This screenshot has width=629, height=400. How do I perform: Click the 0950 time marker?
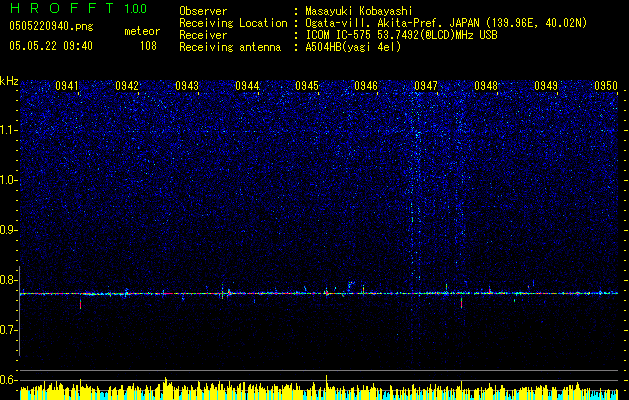pyautogui.click(x=606, y=85)
